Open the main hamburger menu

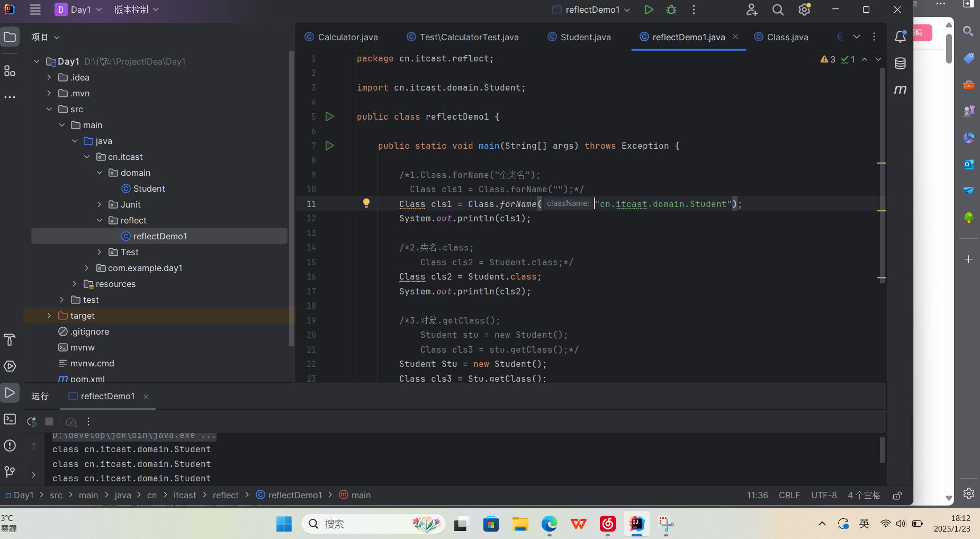[x=35, y=10]
